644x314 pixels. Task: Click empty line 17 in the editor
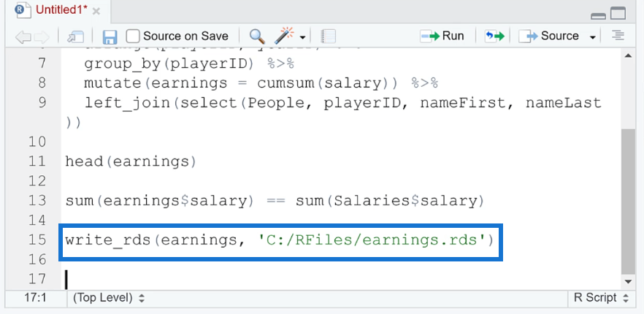[x=341, y=280]
